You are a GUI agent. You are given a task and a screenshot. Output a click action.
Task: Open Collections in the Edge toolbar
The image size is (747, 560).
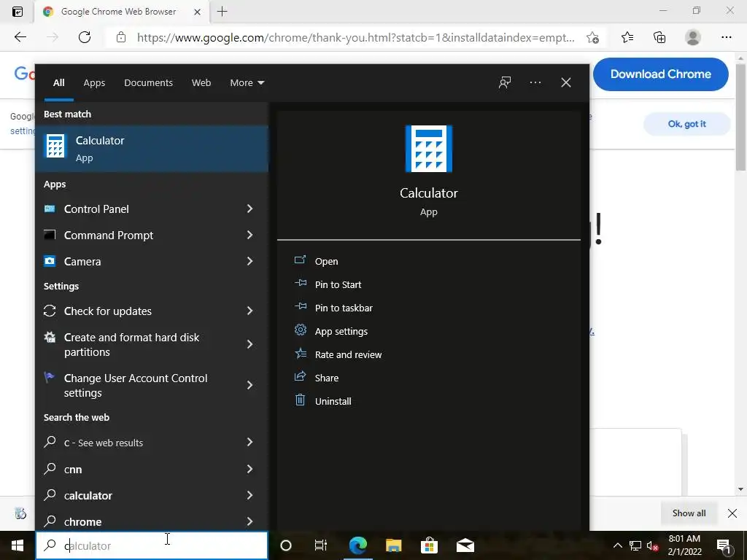pos(659,37)
